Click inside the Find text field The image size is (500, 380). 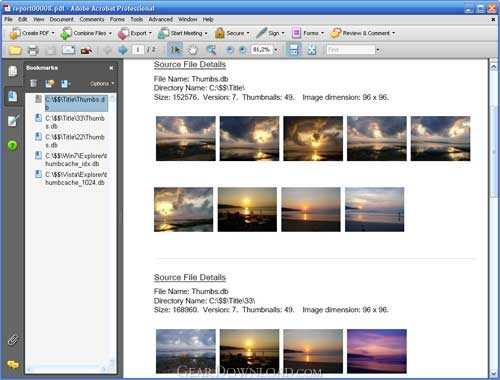[350, 50]
